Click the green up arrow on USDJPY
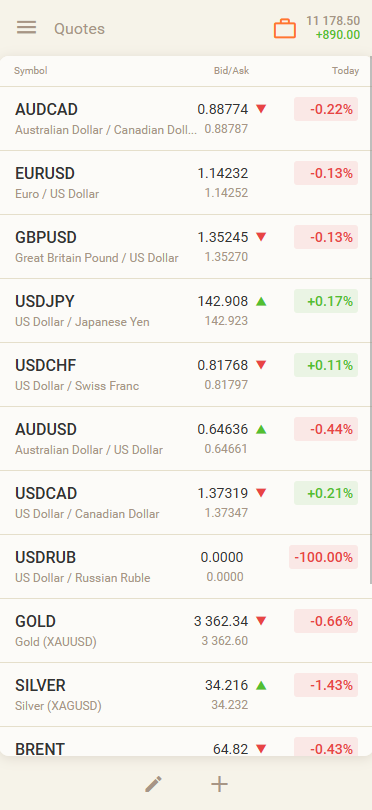The height and width of the screenshot is (810, 372). pyautogui.click(x=261, y=301)
